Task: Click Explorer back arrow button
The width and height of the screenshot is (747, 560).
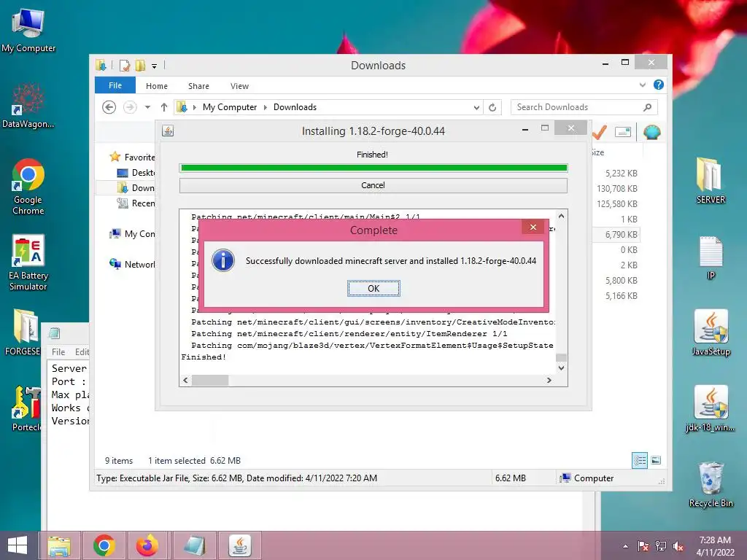Action: (x=109, y=107)
